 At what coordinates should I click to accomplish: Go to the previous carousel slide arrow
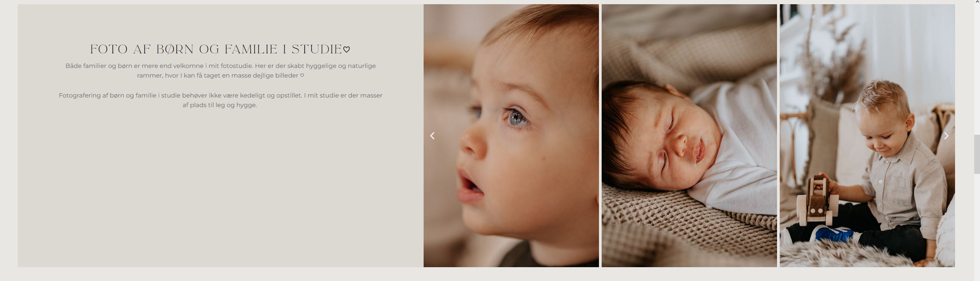tap(432, 136)
